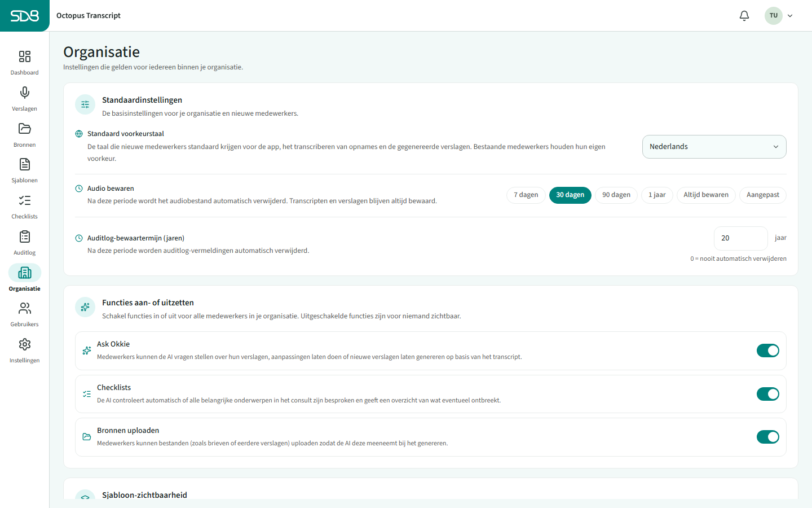
Task: Click 'jaar' unit label by input
Action: pyautogui.click(x=780, y=238)
